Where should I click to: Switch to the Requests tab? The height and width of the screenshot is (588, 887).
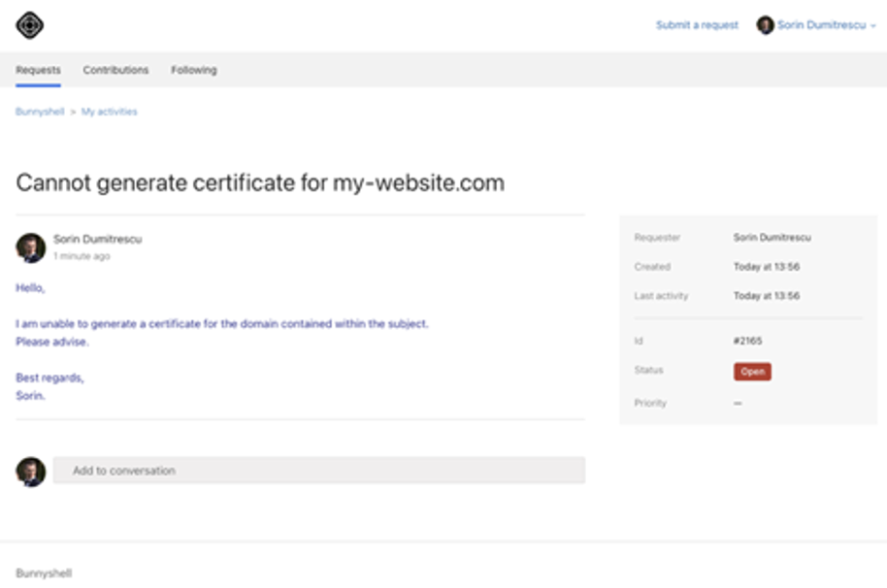[38, 70]
